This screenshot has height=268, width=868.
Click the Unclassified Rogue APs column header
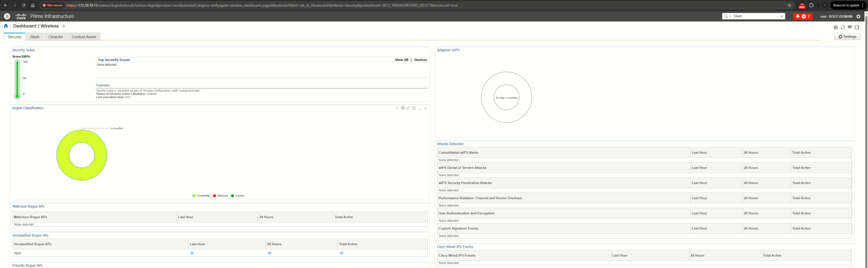33,244
